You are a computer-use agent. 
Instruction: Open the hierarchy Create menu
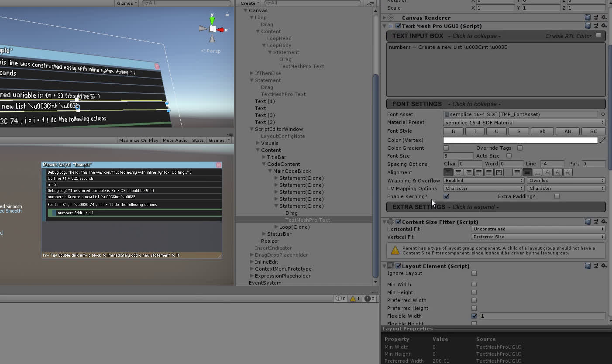(249, 3)
